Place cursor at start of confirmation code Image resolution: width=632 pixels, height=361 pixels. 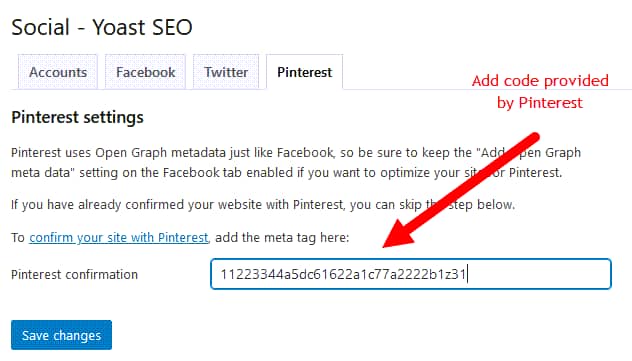221,274
